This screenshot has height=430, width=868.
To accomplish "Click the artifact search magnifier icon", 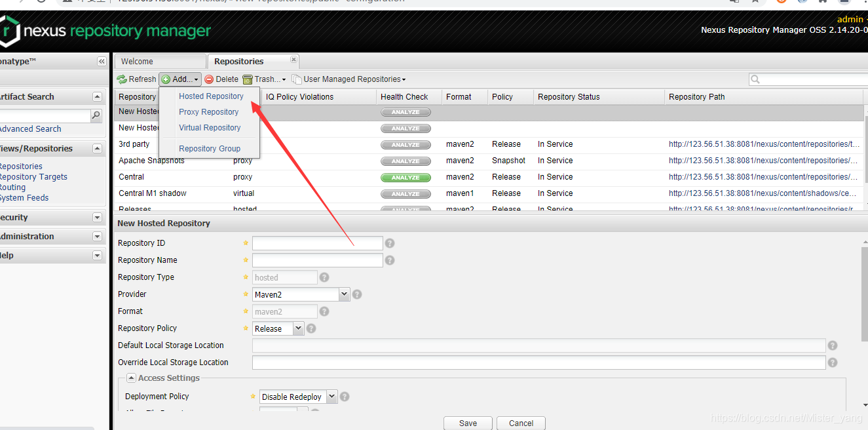I will [x=96, y=116].
